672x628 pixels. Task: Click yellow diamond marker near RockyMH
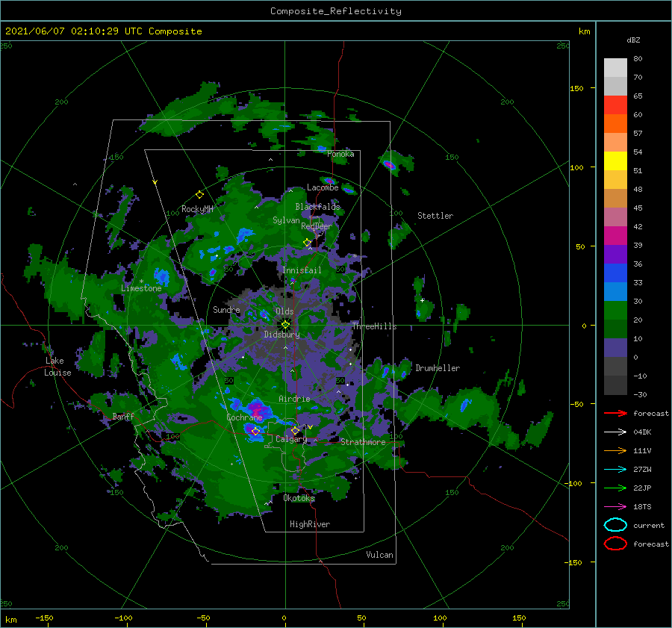(199, 195)
